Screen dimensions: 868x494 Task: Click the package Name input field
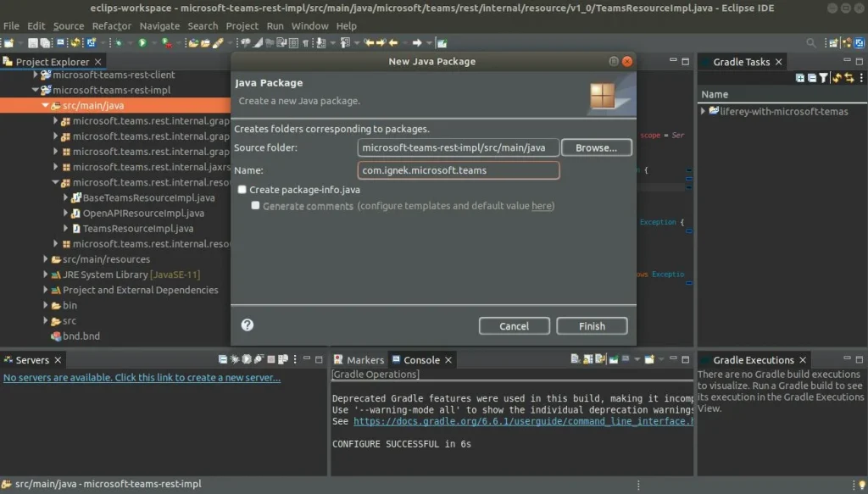pyautogui.click(x=459, y=170)
